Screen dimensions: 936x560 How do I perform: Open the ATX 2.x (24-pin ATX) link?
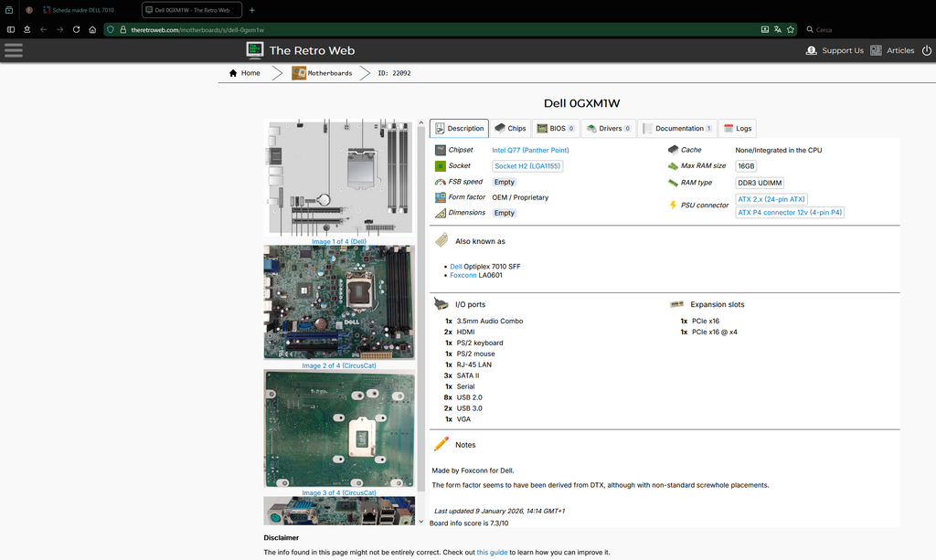[771, 199]
